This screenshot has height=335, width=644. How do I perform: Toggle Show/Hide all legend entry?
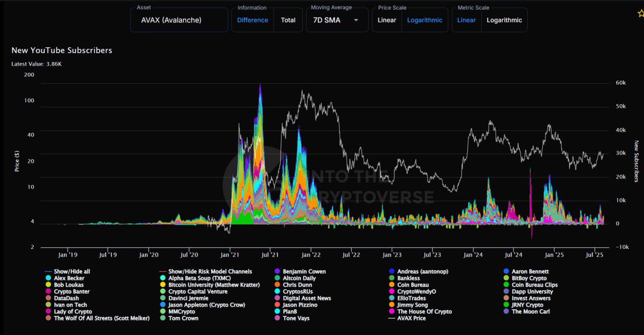click(x=67, y=272)
